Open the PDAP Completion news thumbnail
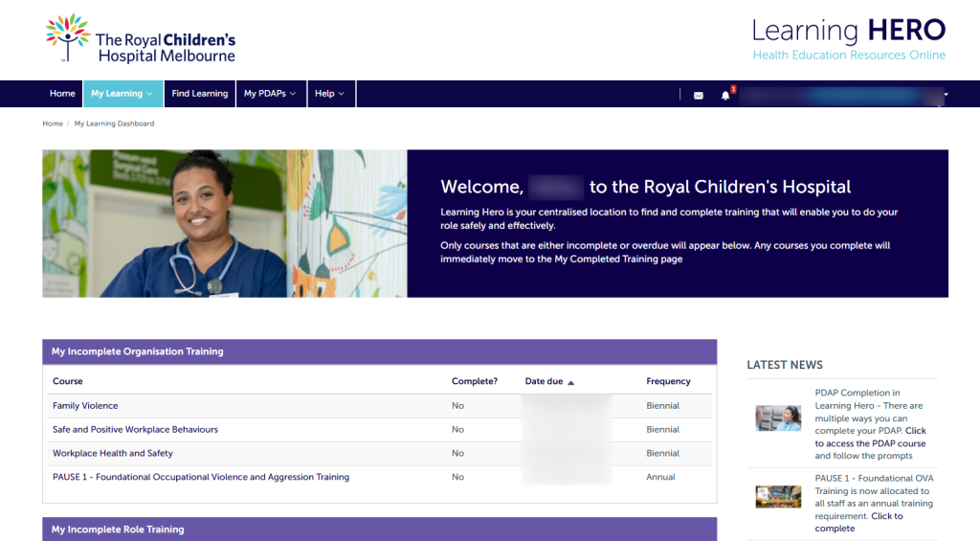This screenshot has width=980, height=541. [778, 418]
